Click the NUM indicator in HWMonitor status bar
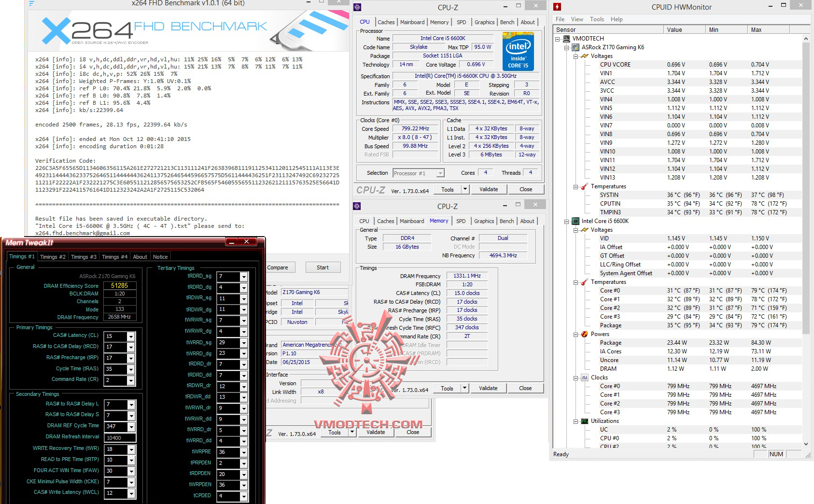Screen dimensions: 814x504 pyautogui.click(x=776, y=454)
